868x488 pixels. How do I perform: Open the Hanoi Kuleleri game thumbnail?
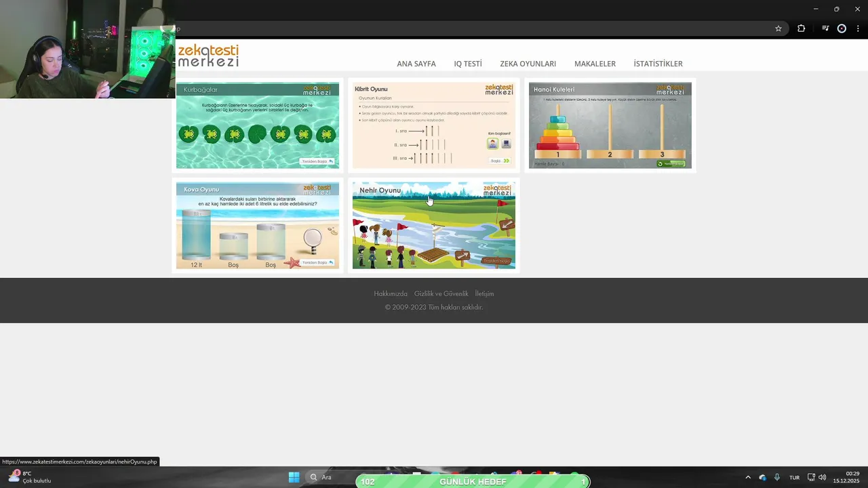point(610,125)
